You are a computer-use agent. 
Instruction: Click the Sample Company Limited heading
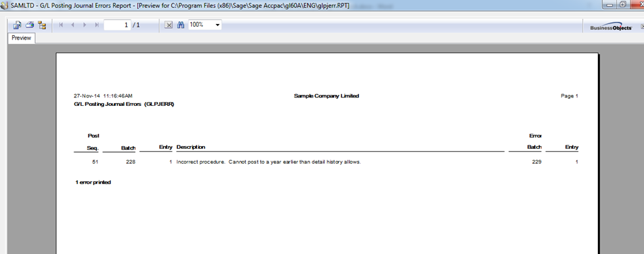327,96
